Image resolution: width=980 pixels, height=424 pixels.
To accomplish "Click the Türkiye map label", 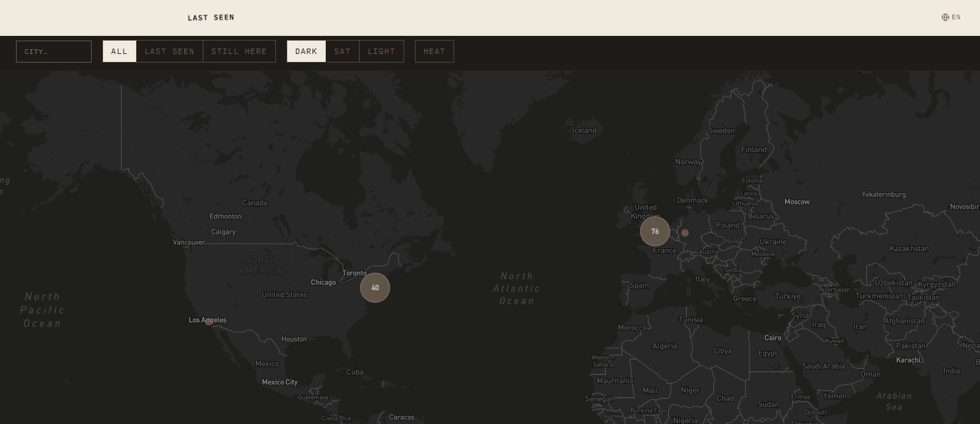I will coord(788,296).
